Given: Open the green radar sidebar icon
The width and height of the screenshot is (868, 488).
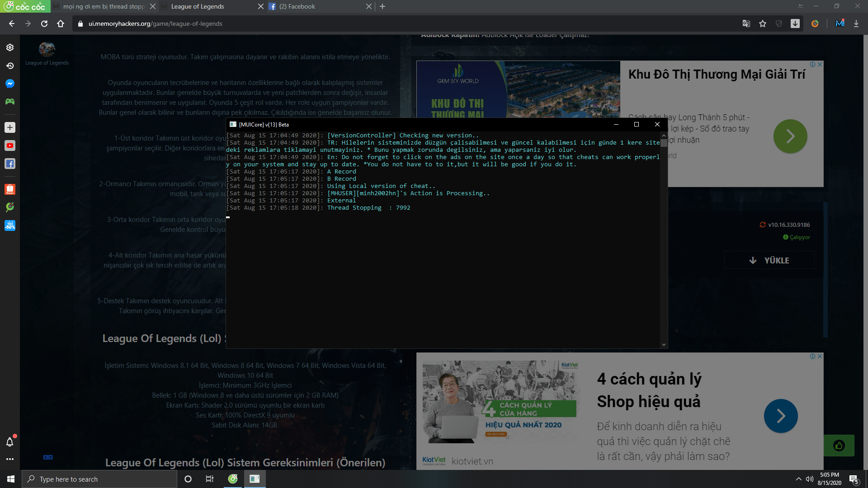Looking at the screenshot, I should 10,207.
